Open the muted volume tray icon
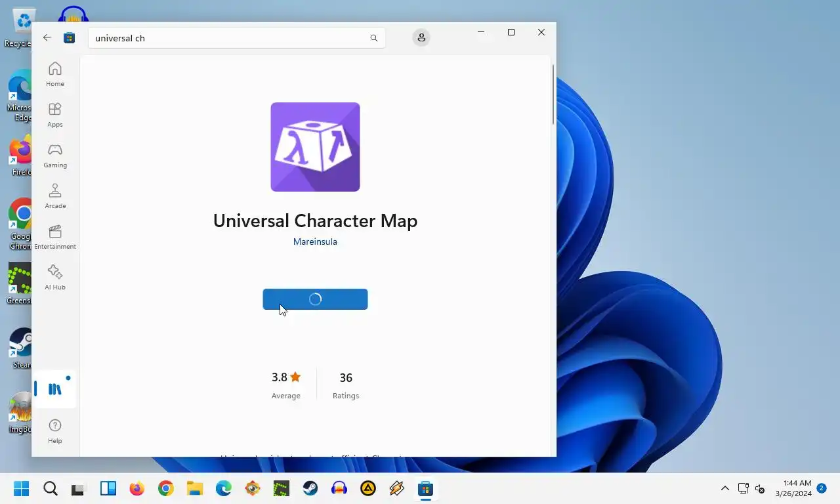 click(760, 488)
